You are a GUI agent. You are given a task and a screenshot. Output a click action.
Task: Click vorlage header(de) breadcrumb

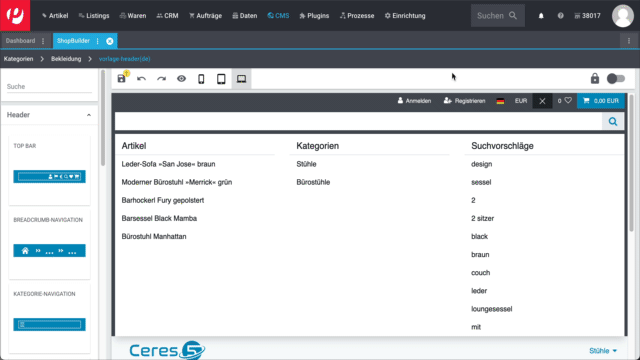[124, 59]
